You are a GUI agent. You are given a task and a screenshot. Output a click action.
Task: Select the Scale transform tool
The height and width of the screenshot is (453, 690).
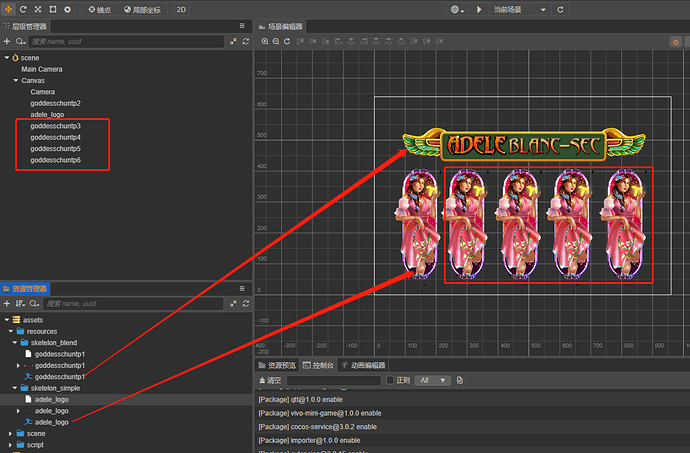tap(38, 9)
